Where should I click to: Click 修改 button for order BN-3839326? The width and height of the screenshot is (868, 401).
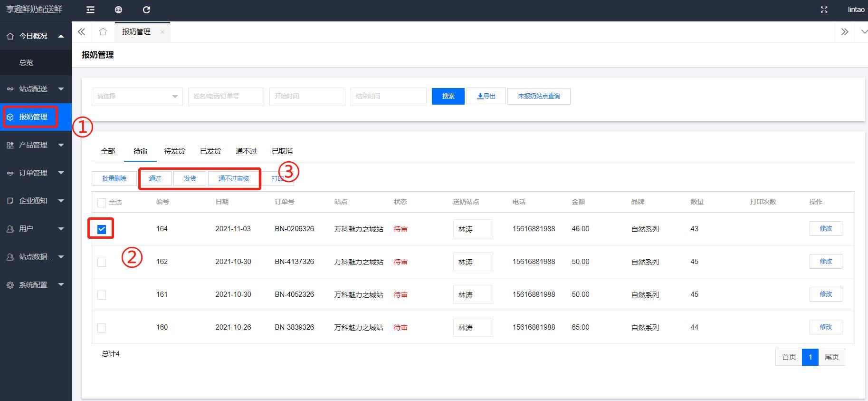pos(825,327)
